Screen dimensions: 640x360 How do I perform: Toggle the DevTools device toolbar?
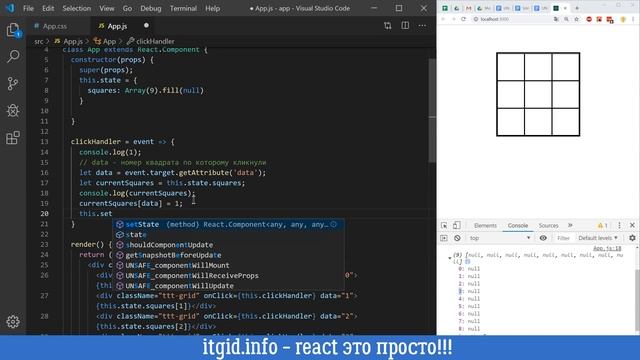pos(456,225)
